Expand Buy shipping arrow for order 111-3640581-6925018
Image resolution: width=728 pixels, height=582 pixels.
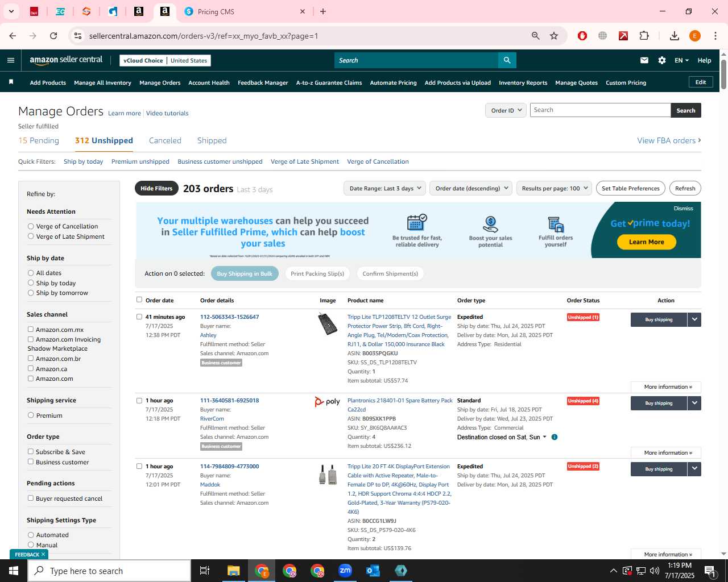coord(694,403)
